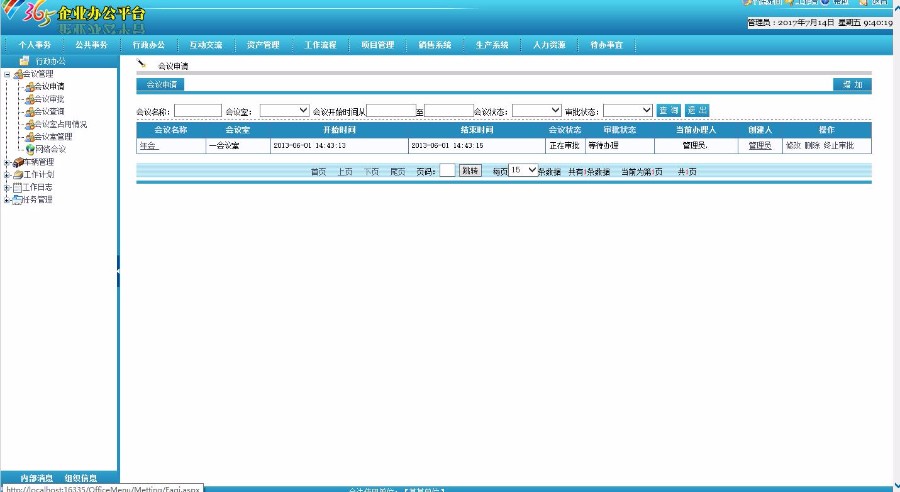Open the 行政办公 menu

point(149,45)
